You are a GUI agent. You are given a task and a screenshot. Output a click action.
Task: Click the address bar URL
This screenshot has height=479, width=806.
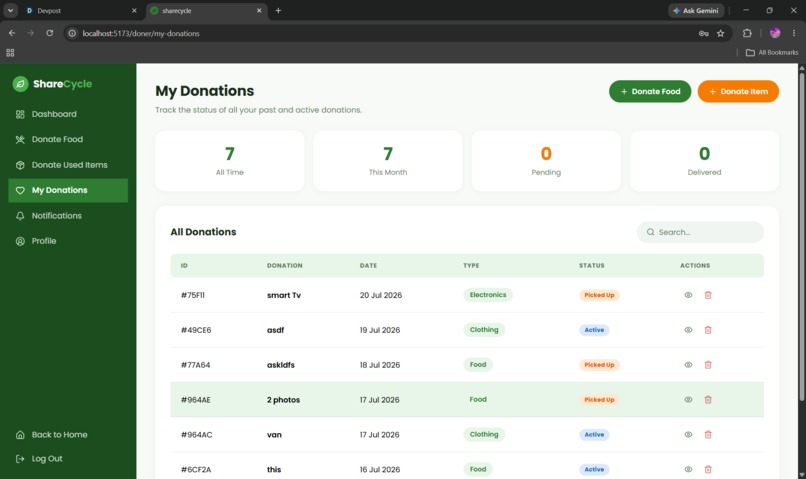pyautogui.click(x=141, y=33)
